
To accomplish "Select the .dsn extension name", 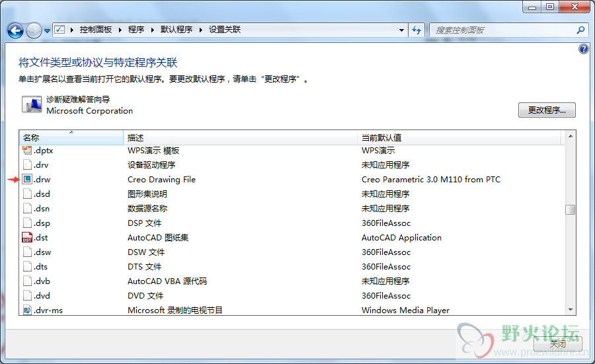I will point(42,209).
